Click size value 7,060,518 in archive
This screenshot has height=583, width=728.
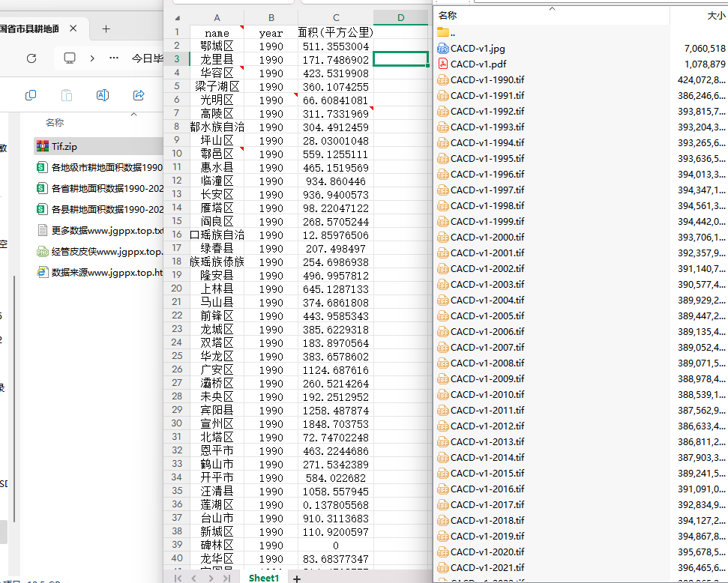tap(704, 49)
